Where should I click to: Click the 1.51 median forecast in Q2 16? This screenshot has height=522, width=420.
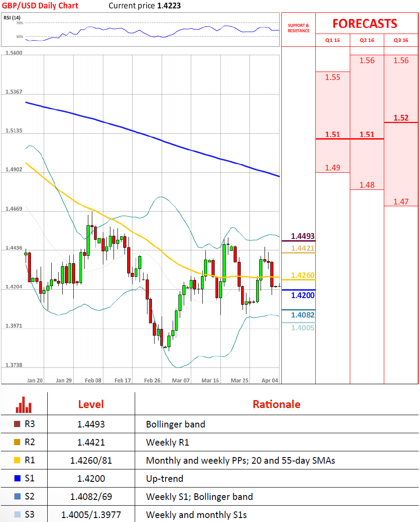367,135
